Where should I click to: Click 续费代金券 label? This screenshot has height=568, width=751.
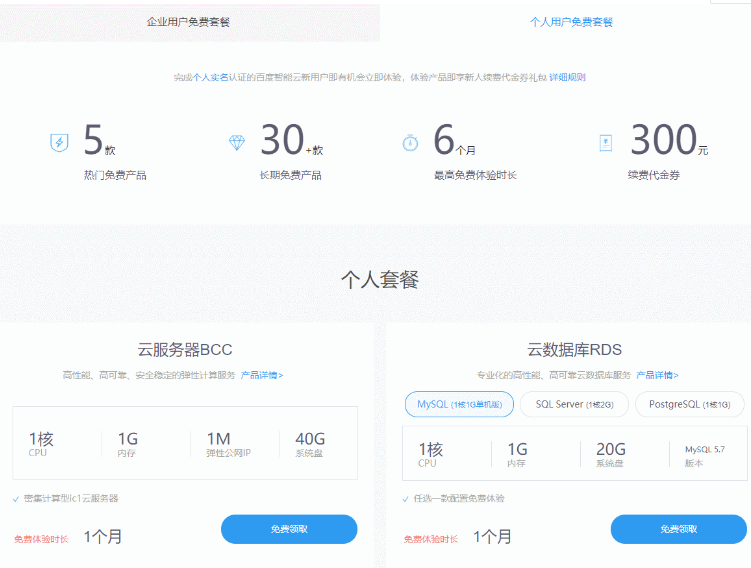(x=654, y=175)
